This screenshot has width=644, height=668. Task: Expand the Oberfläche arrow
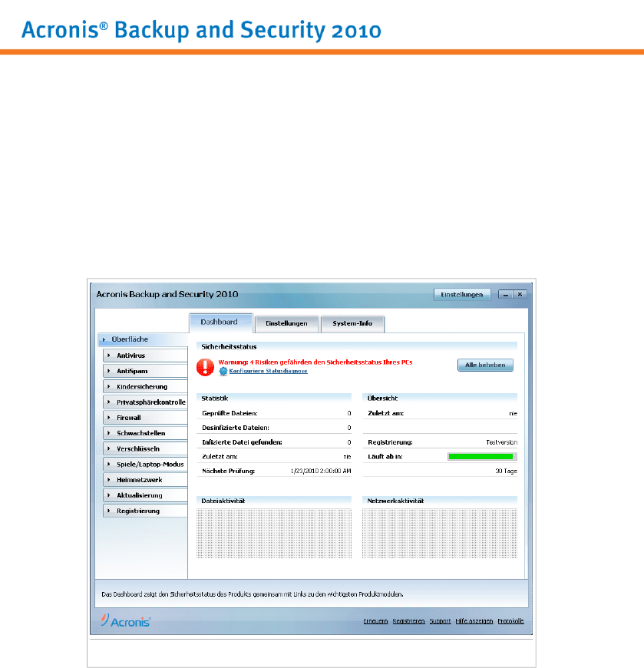(104, 339)
